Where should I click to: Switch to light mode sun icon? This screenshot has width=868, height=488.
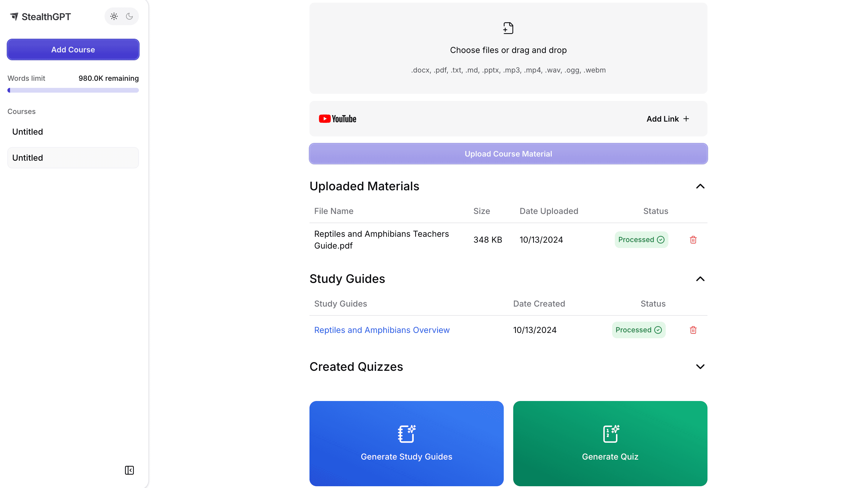[x=114, y=16]
